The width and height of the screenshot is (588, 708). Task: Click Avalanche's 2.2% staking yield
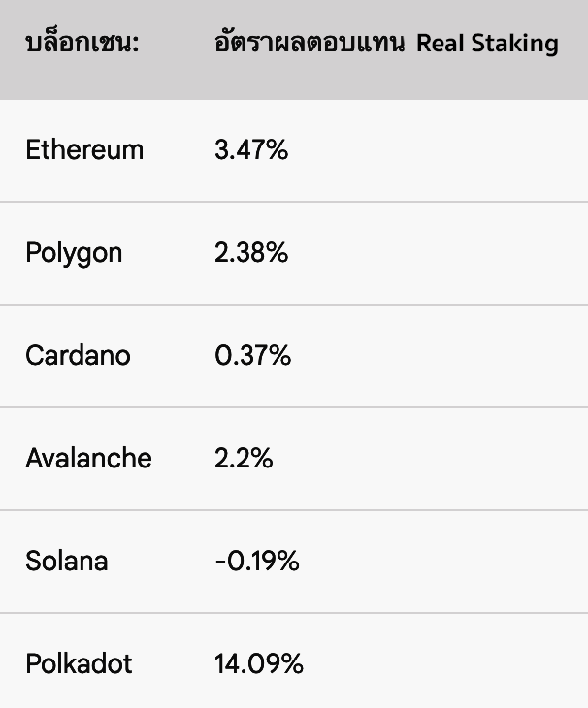coord(244,458)
